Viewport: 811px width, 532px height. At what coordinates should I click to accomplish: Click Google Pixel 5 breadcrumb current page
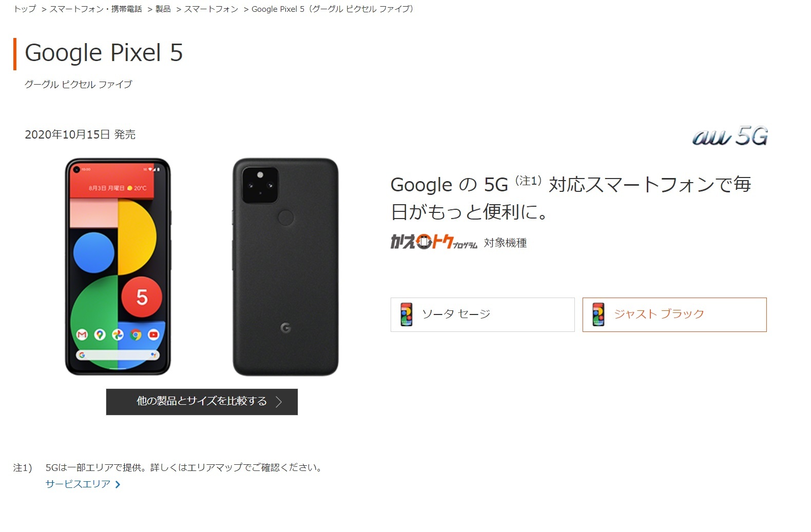click(333, 9)
